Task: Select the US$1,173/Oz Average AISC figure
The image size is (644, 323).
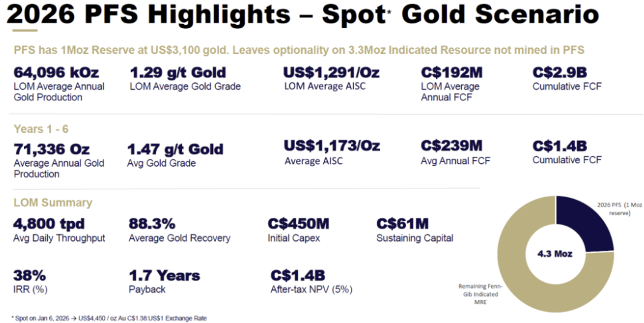Action: click(332, 146)
